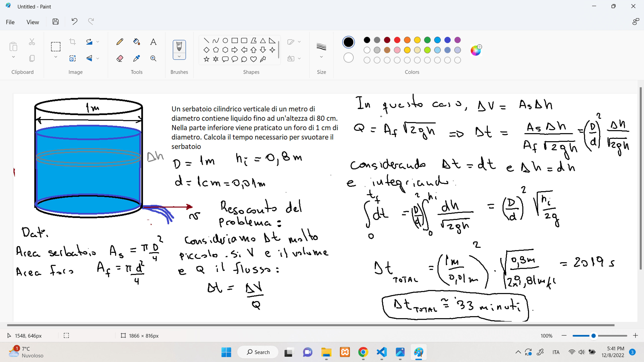644x362 pixels.
Task: Click the Flip icon
Action: click(89, 58)
